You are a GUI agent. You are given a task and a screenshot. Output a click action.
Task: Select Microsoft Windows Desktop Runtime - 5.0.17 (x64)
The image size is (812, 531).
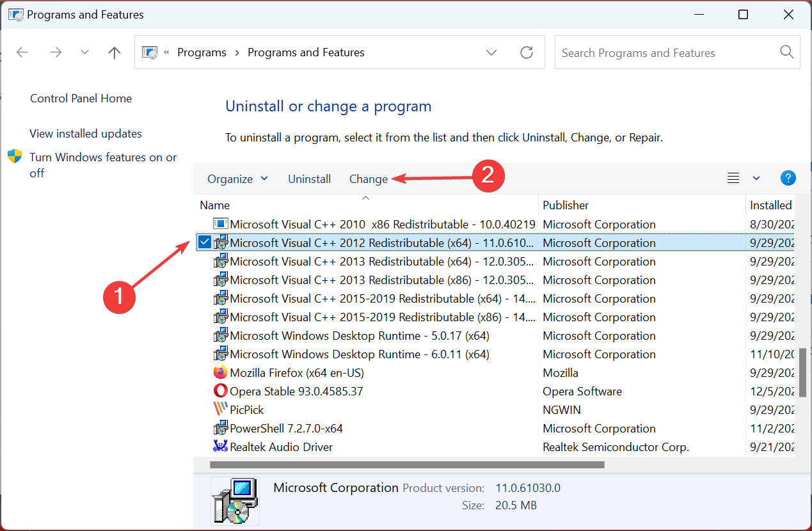tap(360, 335)
